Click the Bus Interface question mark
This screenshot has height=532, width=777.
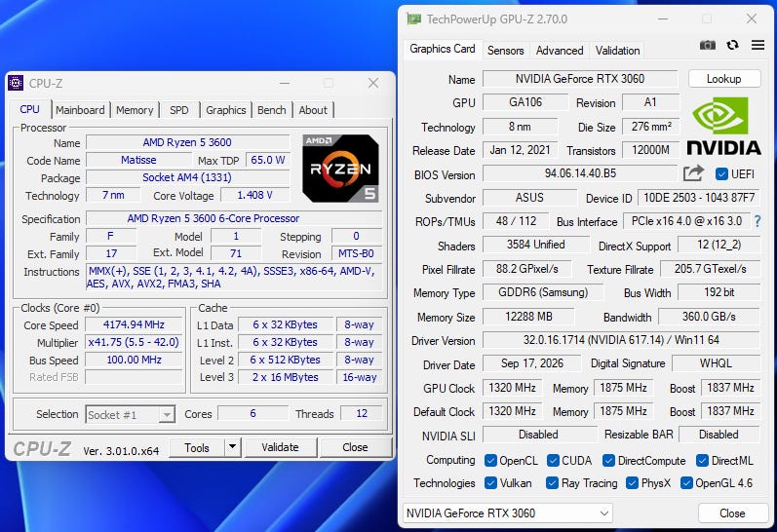(x=758, y=221)
